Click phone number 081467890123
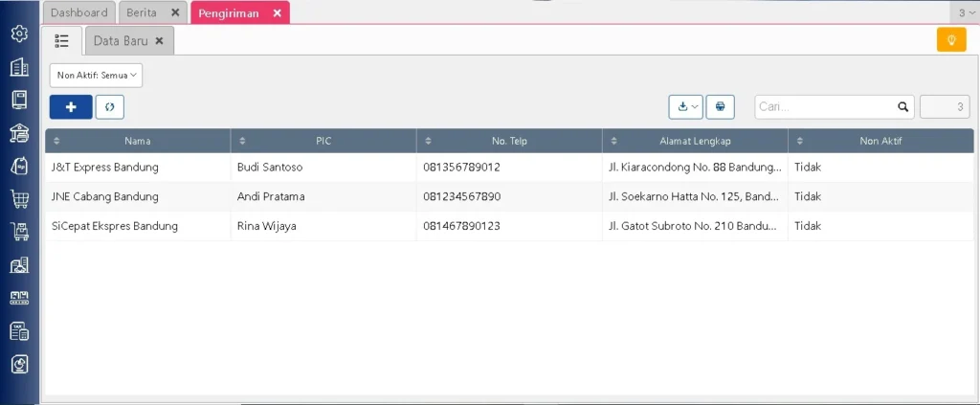Image resolution: width=980 pixels, height=405 pixels. pos(462,226)
